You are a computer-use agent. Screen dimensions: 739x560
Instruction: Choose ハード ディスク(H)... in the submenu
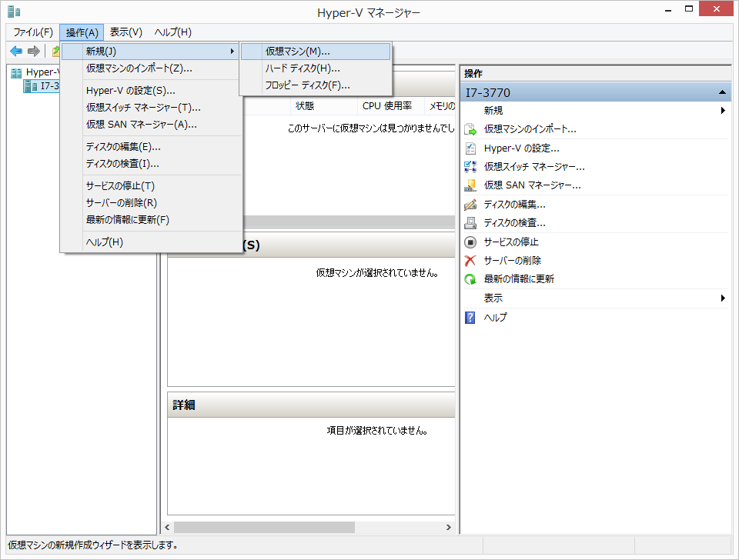point(316,68)
